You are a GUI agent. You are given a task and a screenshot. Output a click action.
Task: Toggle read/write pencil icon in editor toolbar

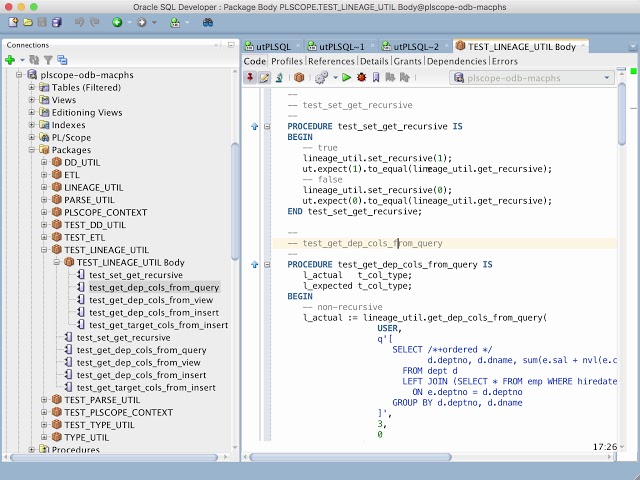264,77
